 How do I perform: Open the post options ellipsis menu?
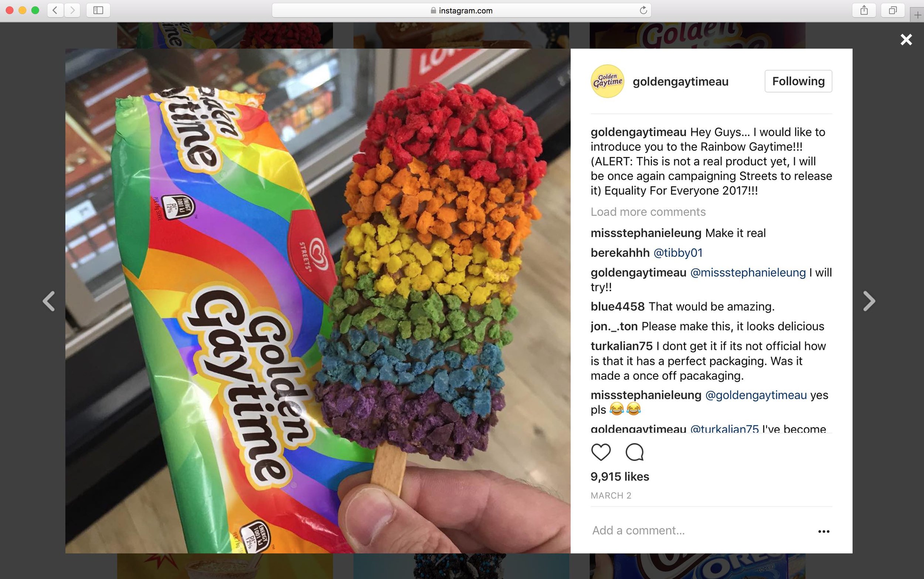click(x=823, y=531)
